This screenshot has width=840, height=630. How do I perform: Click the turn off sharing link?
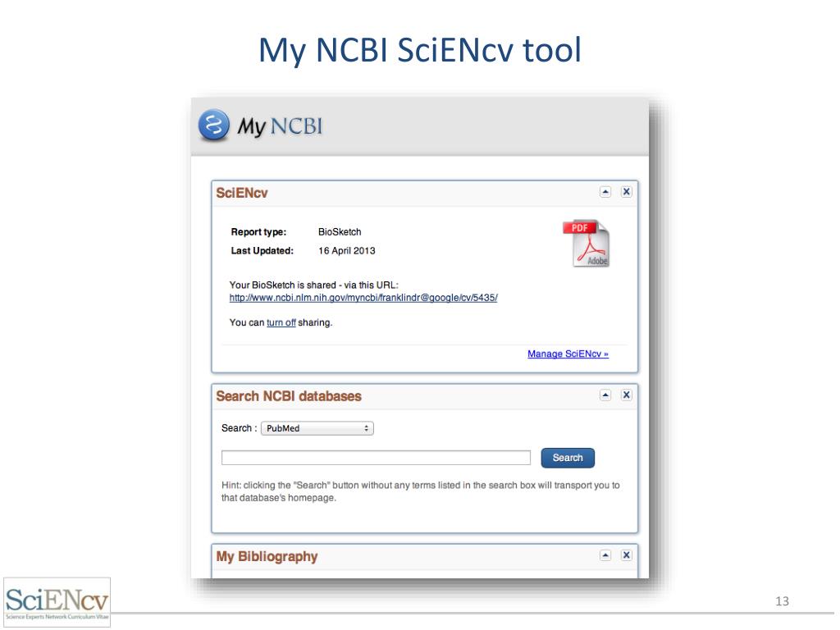tap(281, 322)
